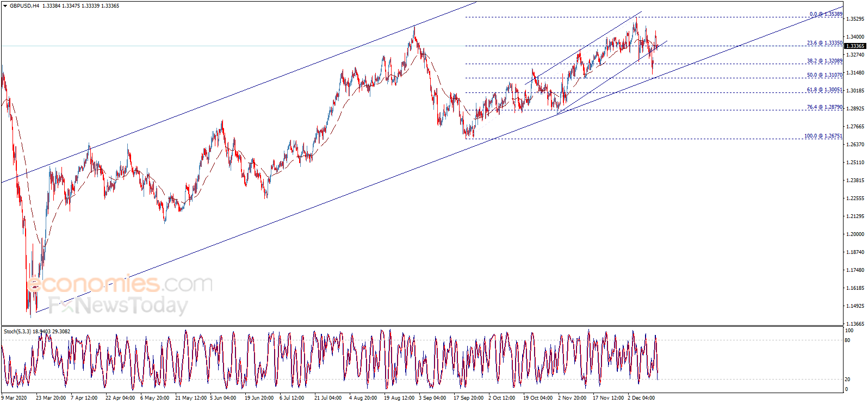Click time axis label 6 Jul 12:00
Image resolution: width=868 pixels, height=404 pixels.
292,398
